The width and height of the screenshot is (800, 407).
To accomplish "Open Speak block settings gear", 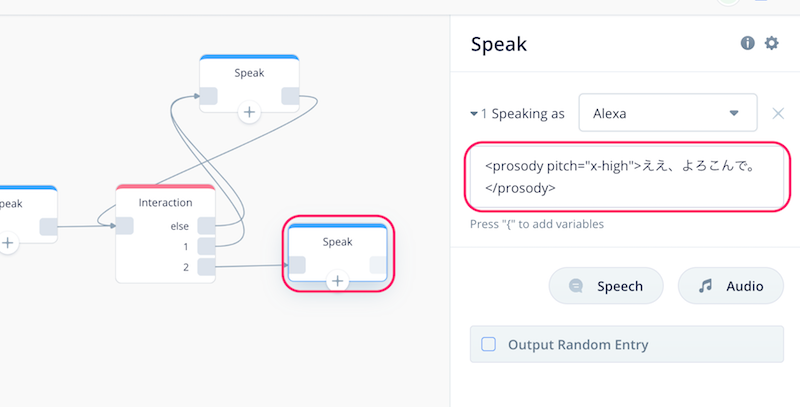I will pos(771,43).
